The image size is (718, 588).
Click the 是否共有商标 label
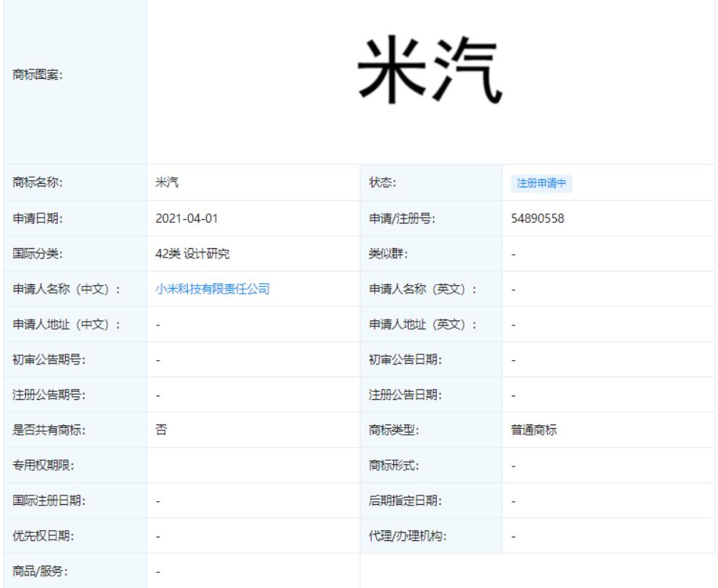[49, 430]
